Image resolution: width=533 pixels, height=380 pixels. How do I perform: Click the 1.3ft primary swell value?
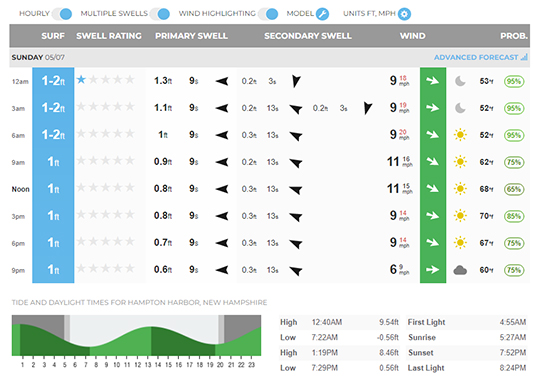(x=163, y=81)
